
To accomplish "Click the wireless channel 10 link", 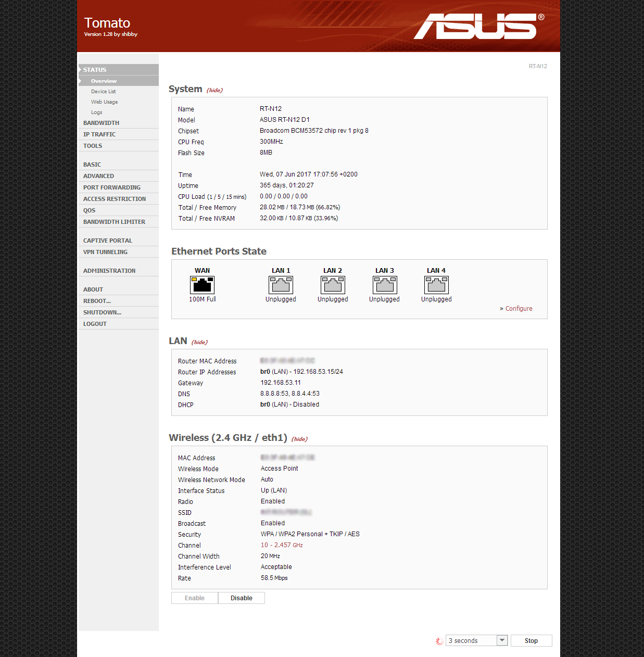I will click(282, 545).
